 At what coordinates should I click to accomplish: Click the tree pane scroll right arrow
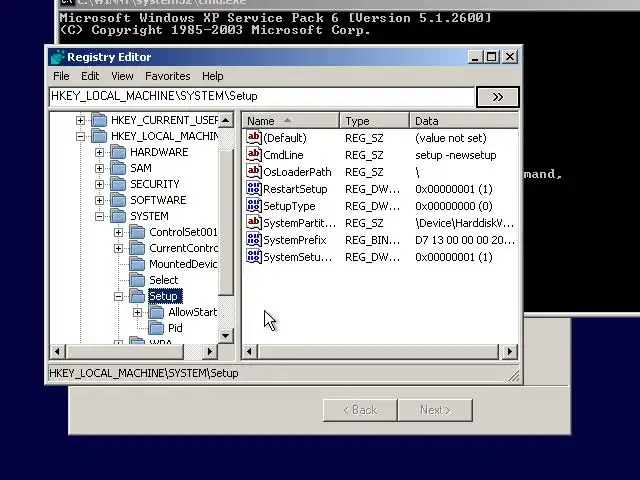click(210, 351)
